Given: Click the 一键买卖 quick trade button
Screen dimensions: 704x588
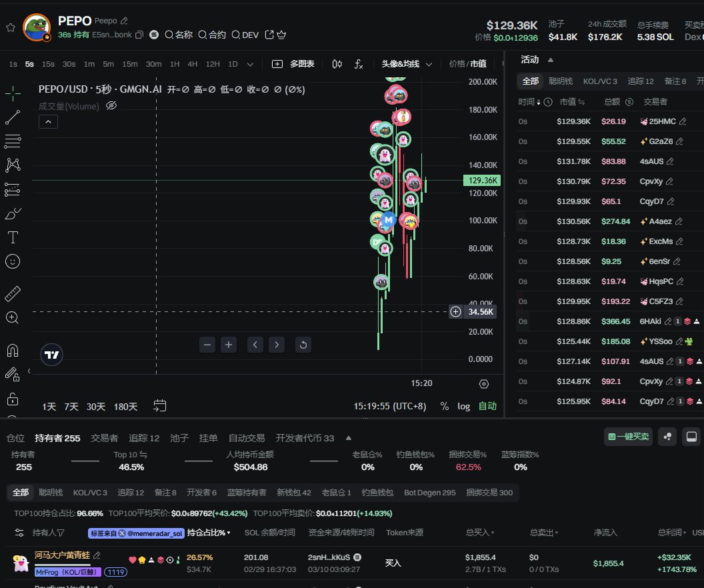Looking at the screenshot, I should pyautogui.click(x=629, y=437).
